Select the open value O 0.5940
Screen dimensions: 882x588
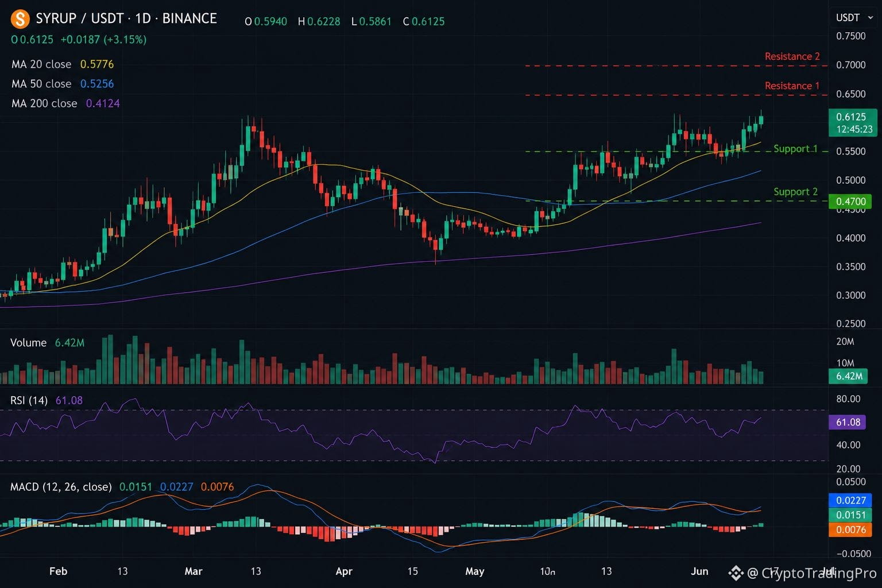(266, 22)
